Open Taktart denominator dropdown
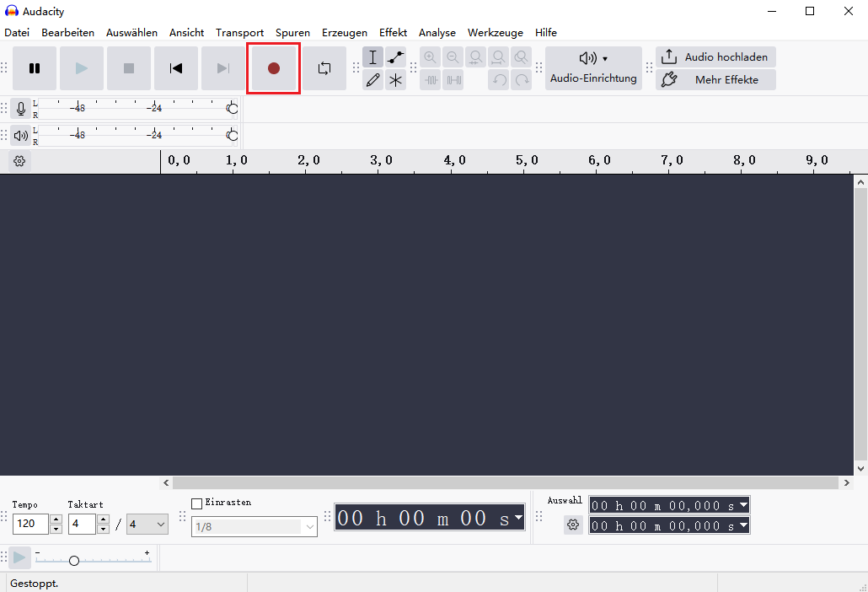Image resolution: width=868 pixels, height=592 pixels. click(x=147, y=524)
